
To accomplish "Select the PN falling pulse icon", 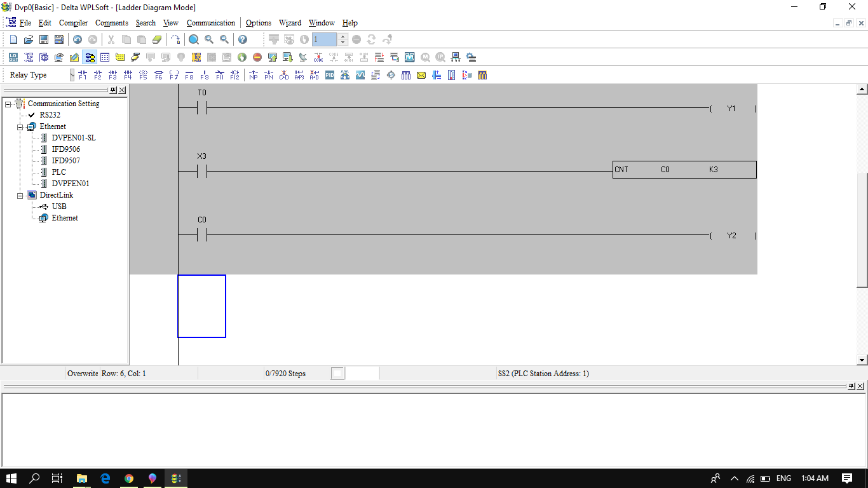I will (269, 75).
